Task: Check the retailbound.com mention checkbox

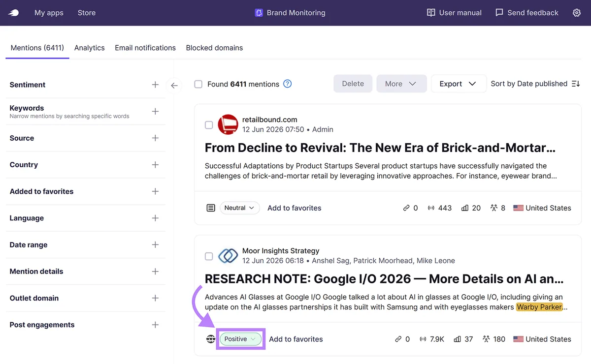Action: [x=209, y=125]
